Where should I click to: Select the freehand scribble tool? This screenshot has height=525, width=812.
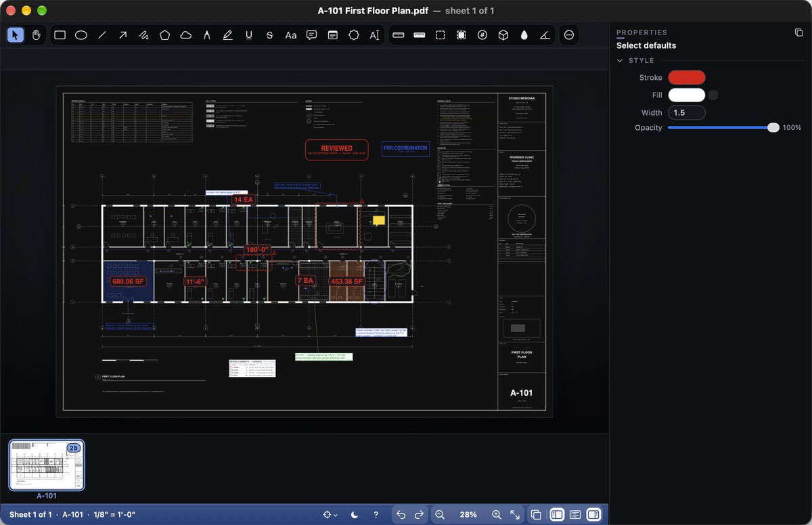143,35
